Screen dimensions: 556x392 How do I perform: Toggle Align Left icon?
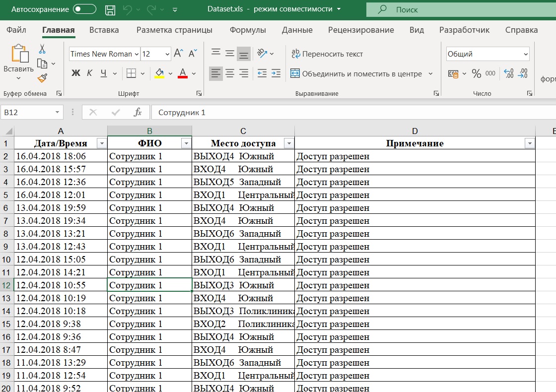point(215,73)
